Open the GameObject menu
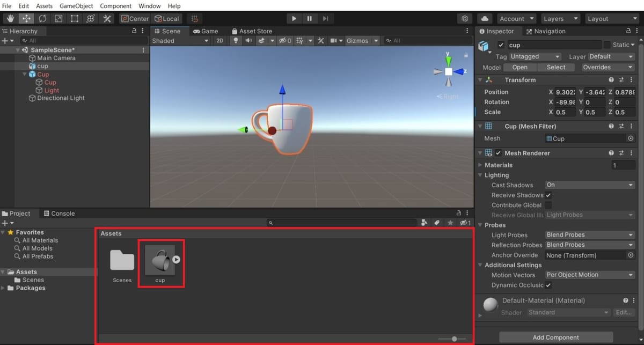The width and height of the screenshot is (644, 345). click(x=76, y=6)
